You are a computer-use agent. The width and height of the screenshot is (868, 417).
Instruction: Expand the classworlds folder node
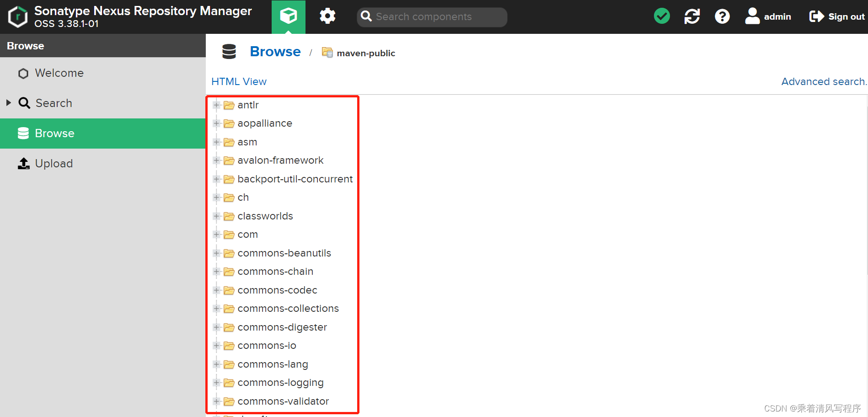(217, 216)
